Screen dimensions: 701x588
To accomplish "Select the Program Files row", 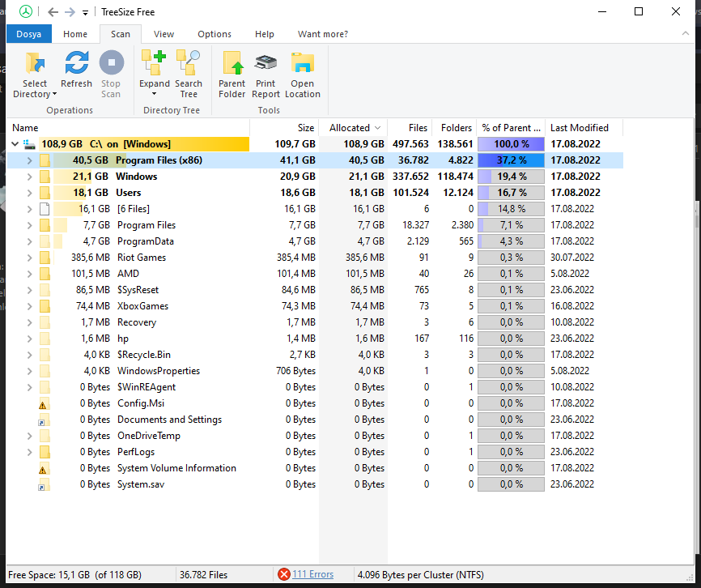I will (315, 225).
